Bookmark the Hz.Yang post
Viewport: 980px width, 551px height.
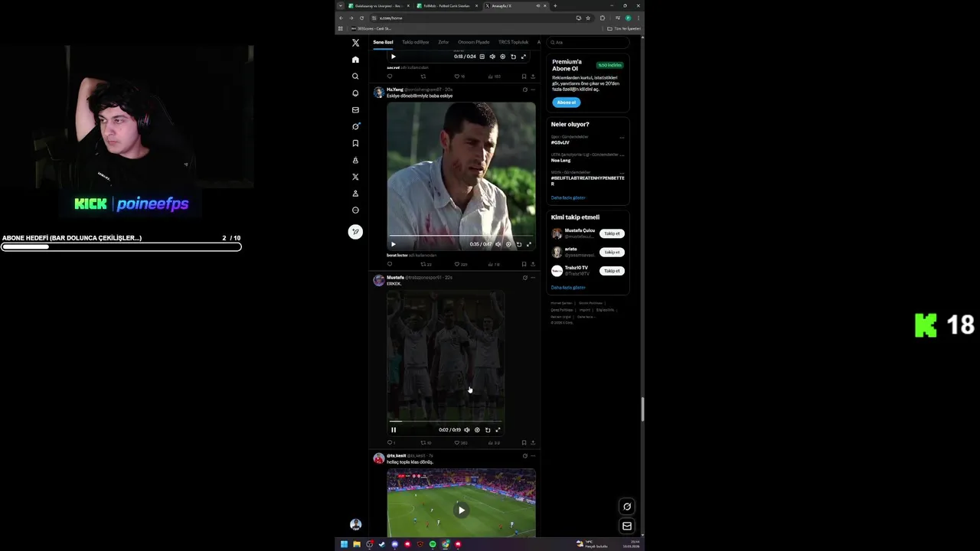click(524, 264)
